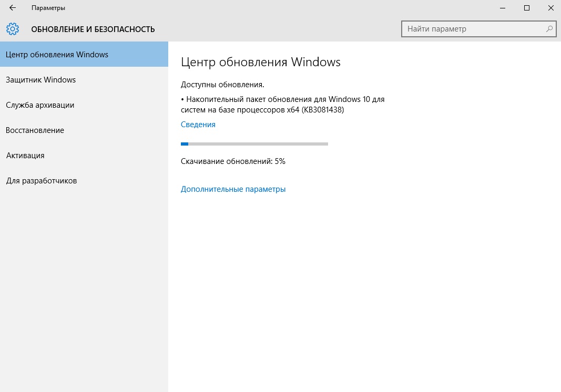Focus the 'Найти параметр' search field
Viewport: 561px width, 392px height.
pos(478,29)
